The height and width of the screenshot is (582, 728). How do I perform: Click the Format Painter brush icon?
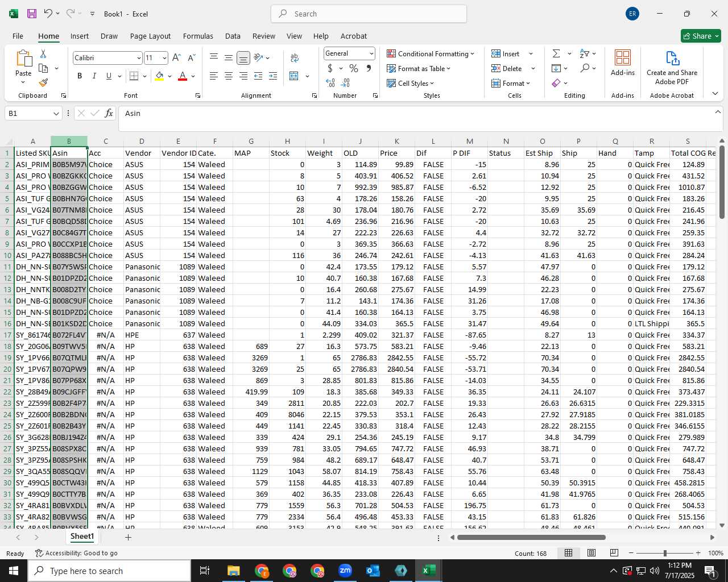(x=43, y=82)
